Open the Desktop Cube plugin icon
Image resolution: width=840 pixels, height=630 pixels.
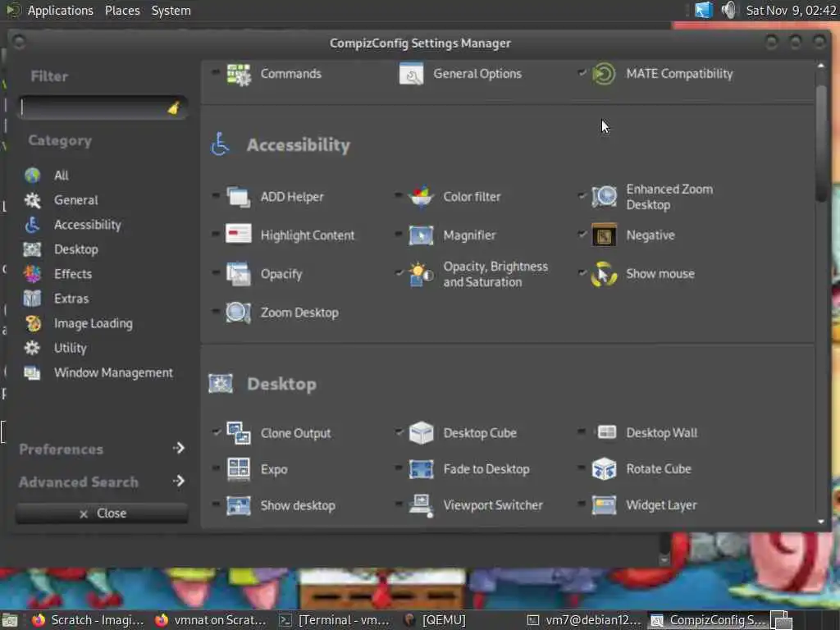point(421,433)
